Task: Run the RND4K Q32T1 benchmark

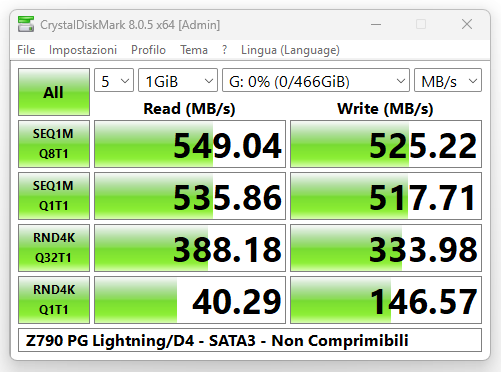Action: pyautogui.click(x=54, y=248)
